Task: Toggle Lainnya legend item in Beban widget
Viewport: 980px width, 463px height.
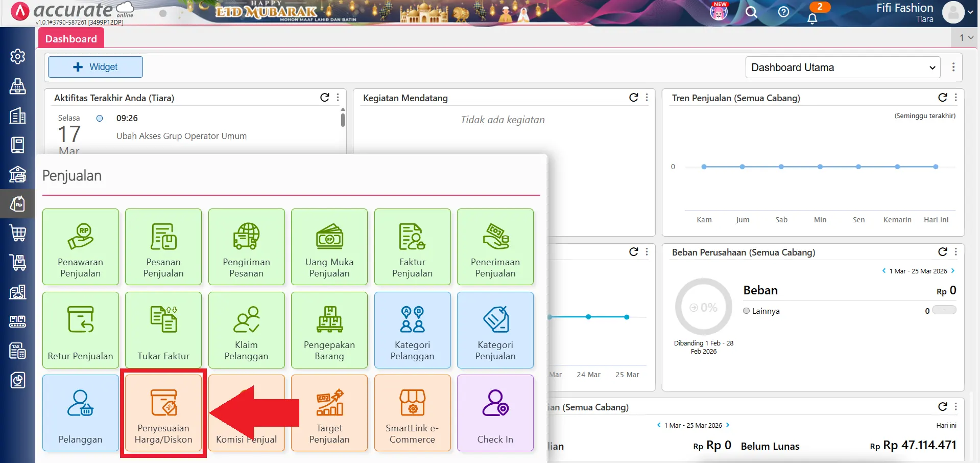Action: pos(761,311)
